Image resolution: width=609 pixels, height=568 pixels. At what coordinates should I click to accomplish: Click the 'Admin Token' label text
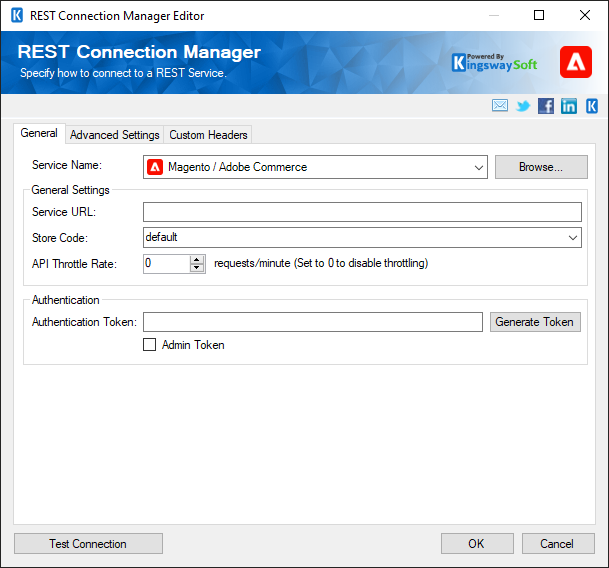[x=193, y=345]
